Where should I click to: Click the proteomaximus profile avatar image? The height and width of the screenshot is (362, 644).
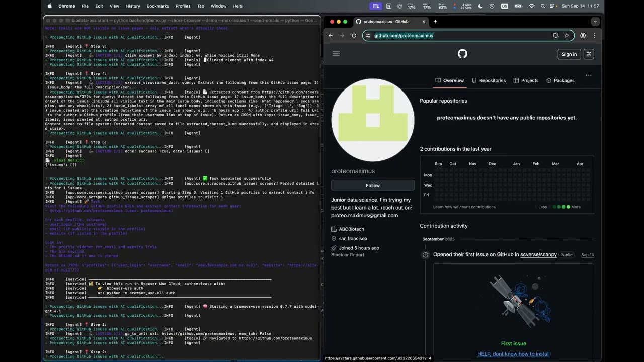click(373, 120)
